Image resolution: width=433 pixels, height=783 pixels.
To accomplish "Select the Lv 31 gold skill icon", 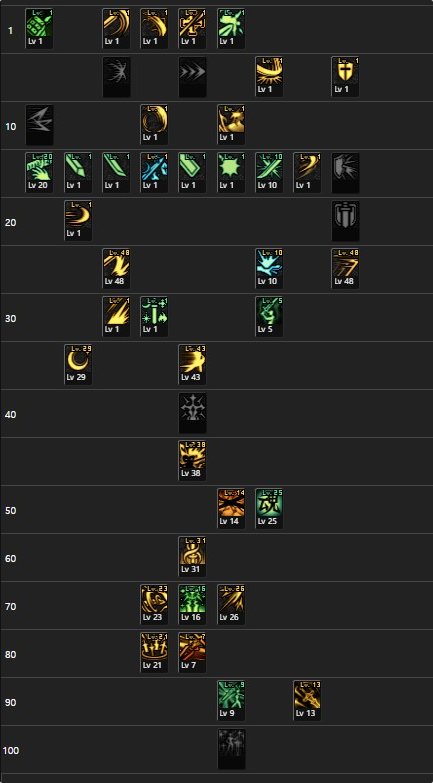I will 192,556.
